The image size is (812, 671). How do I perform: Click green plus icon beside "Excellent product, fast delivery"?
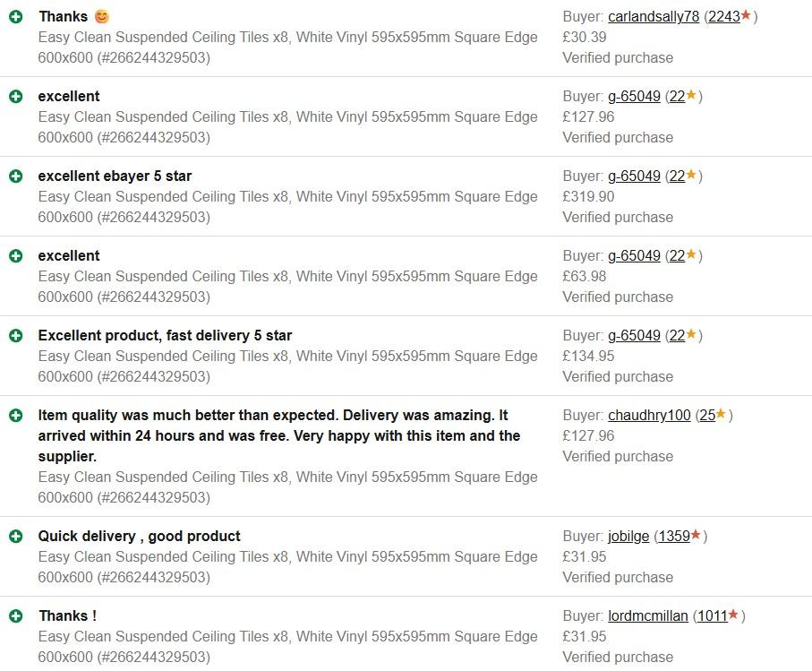[x=15, y=336]
